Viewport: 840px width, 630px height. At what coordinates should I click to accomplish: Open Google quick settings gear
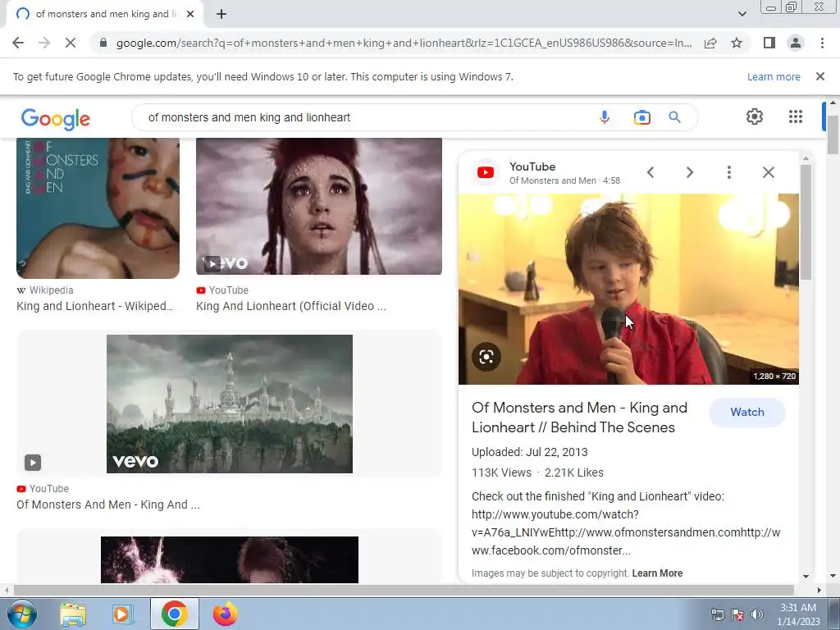[755, 116]
